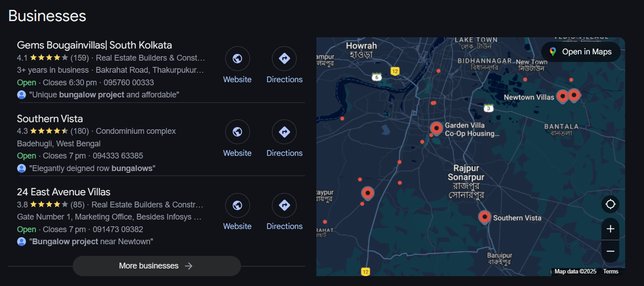The image size is (644, 286).
Task: Click the phone number 095760 00333
Action: pyautogui.click(x=129, y=83)
